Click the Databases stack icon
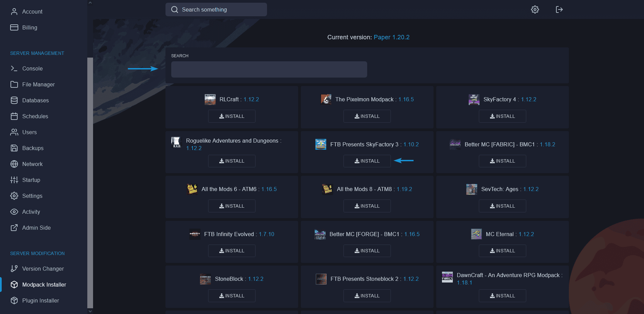This screenshot has height=314, width=644. [14, 100]
